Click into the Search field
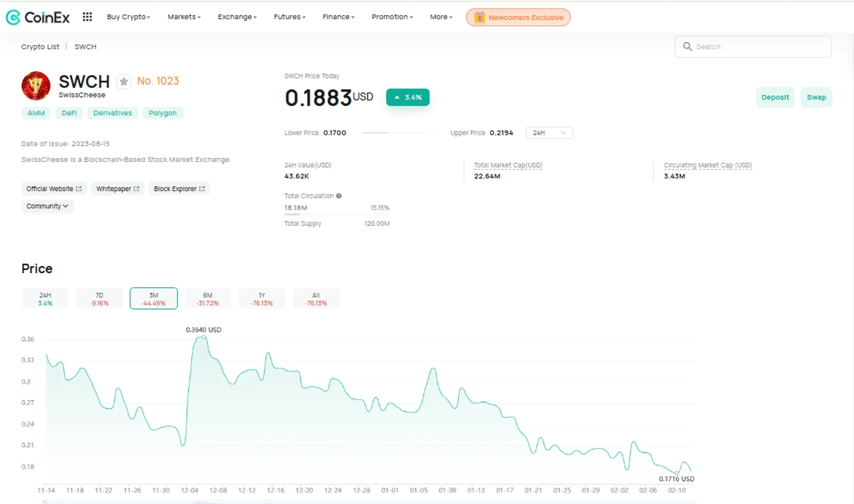This screenshot has height=504, width=854. pyautogui.click(x=753, y=47)
